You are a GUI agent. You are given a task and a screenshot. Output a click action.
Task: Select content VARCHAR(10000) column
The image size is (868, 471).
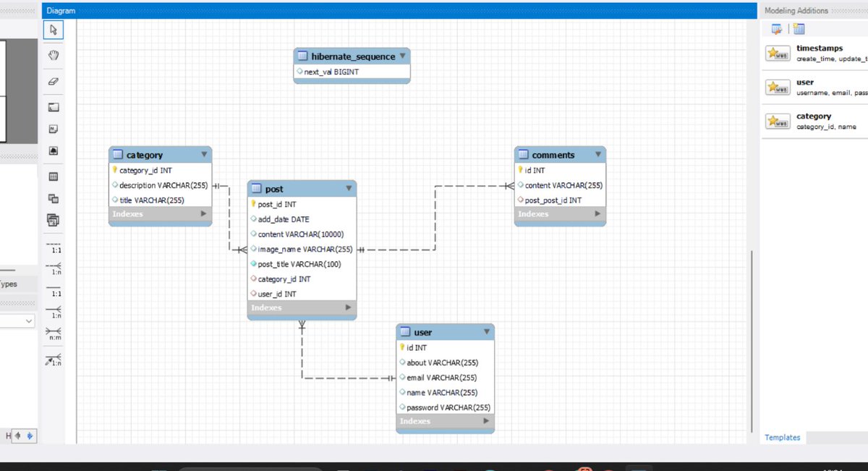tap(302, 234)
